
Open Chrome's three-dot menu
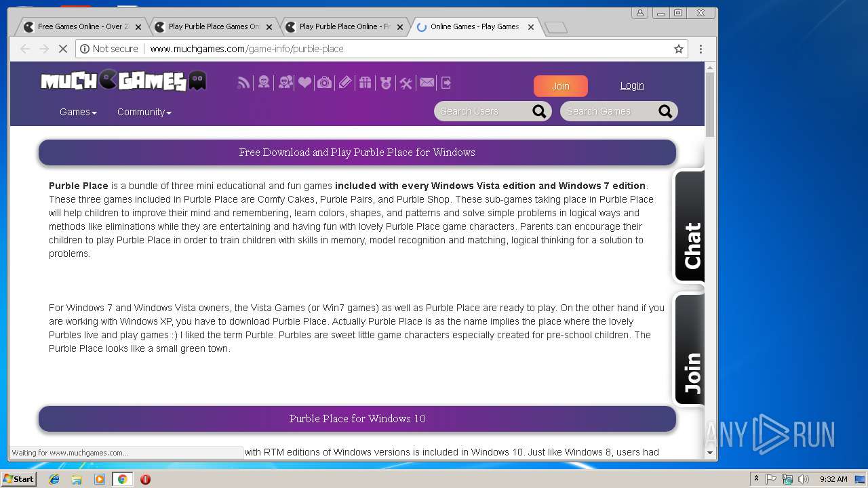click(701, 49)
